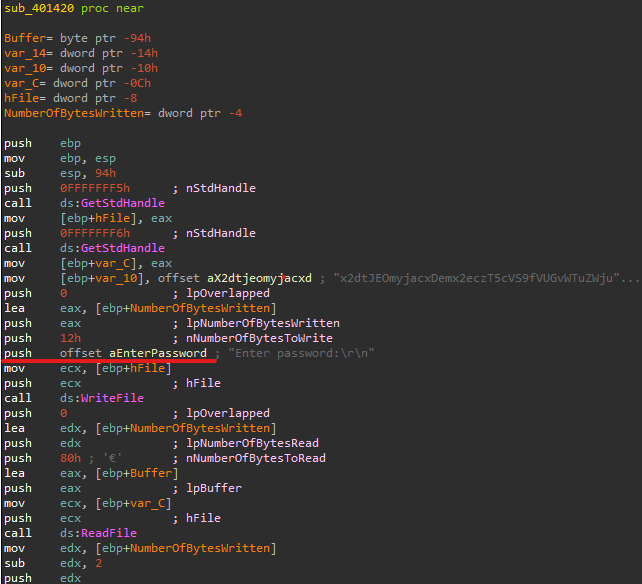Select the Buffer variable declaration
This screenshot has width=642, height=584.
click(x=77, y=38)
